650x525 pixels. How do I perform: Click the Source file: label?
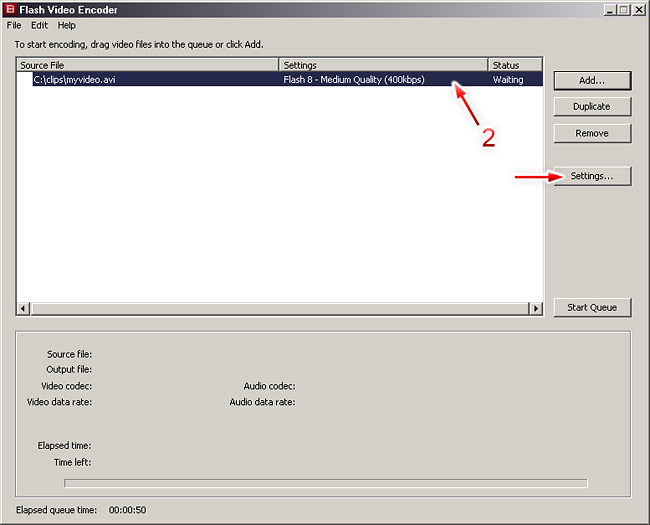pos(69,354)
